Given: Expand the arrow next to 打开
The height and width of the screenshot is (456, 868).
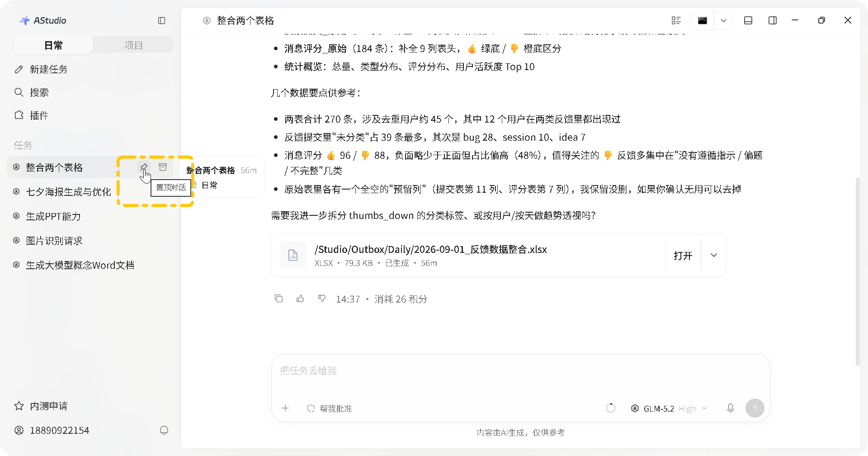Looking at the screenshot, I should (714, 255).
